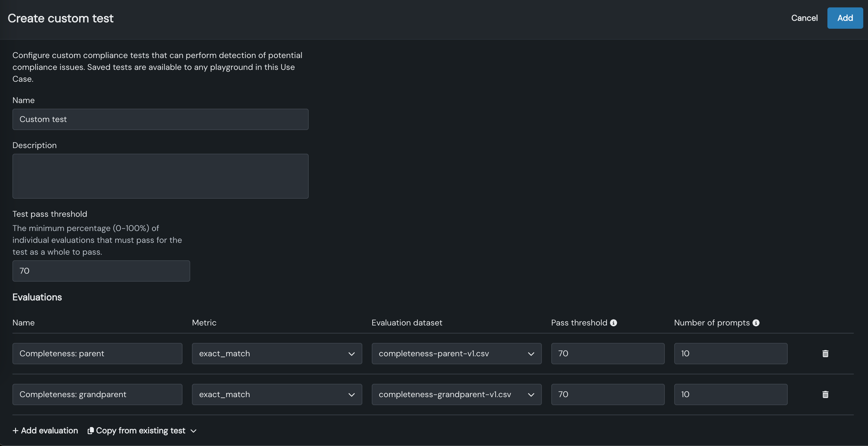Open Copy from existing test menu
This screenshot has height=446, width=868.
coord(142,431)
